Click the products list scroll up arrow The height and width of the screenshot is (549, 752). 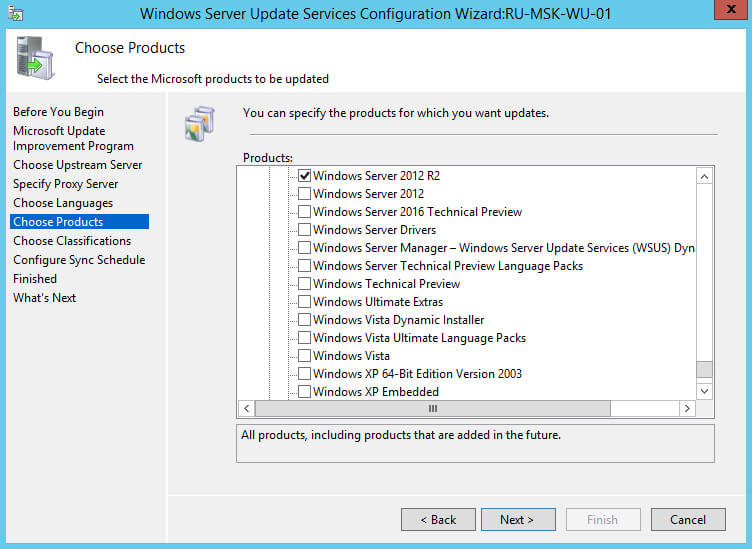point(704,176)
